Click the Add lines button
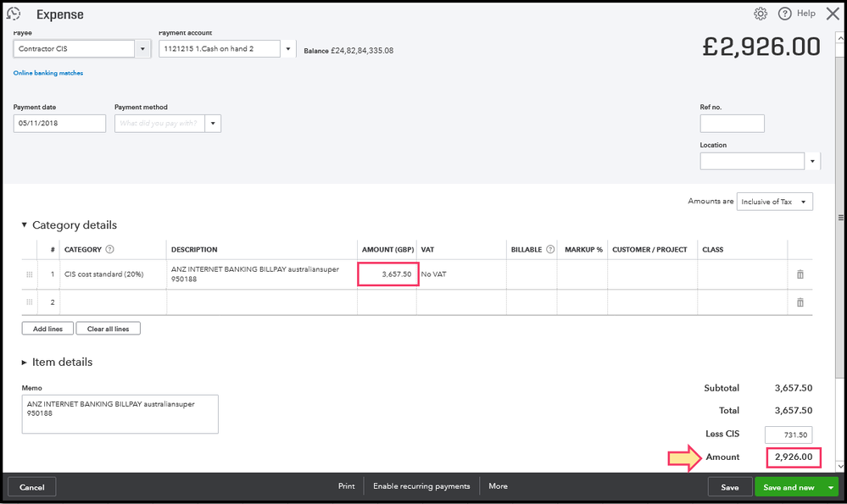The height and width of the screenshot is (504, 847). click(x=47, y=329)
